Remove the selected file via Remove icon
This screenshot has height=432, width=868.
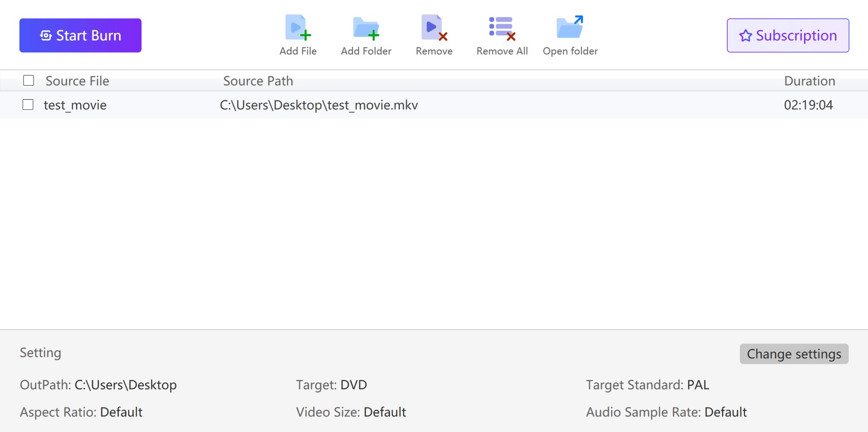coord(434,28)
